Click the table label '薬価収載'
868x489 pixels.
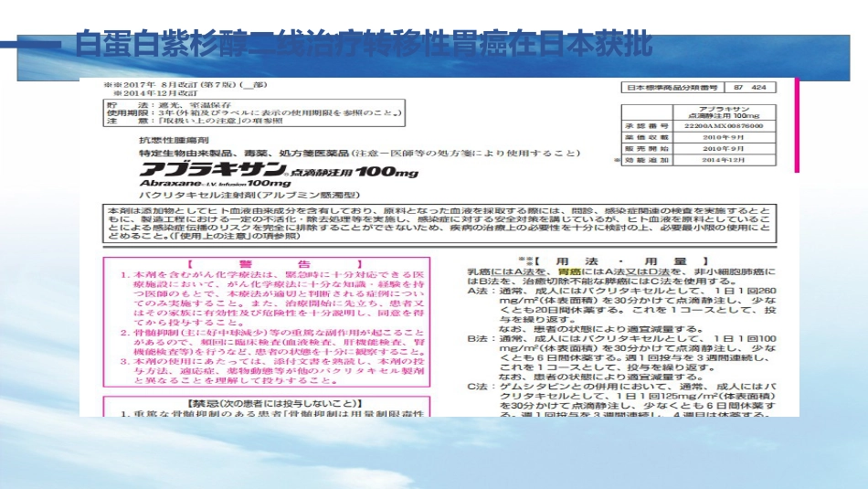(647, 137)
